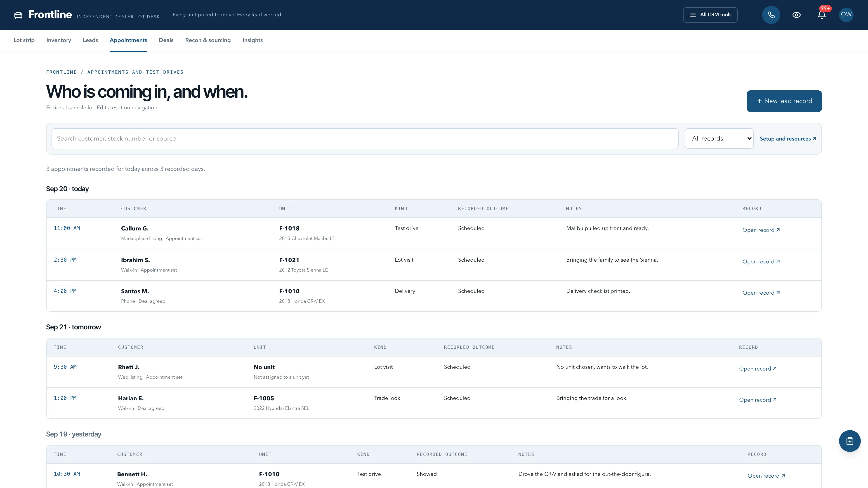This screenshot has height=488, width=868.
Task: Click the customer search field
Action: click(x=365, y=138)
